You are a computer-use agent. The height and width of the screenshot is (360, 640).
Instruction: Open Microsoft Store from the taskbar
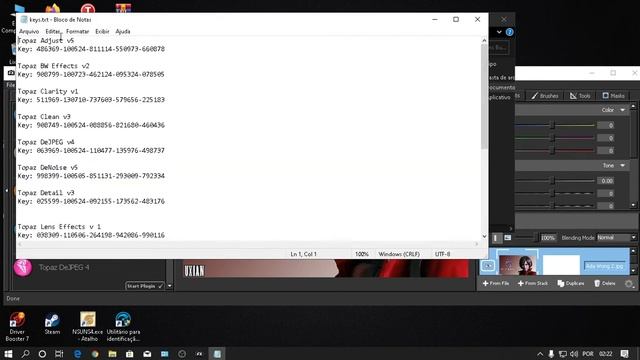[x=129, y=353]
